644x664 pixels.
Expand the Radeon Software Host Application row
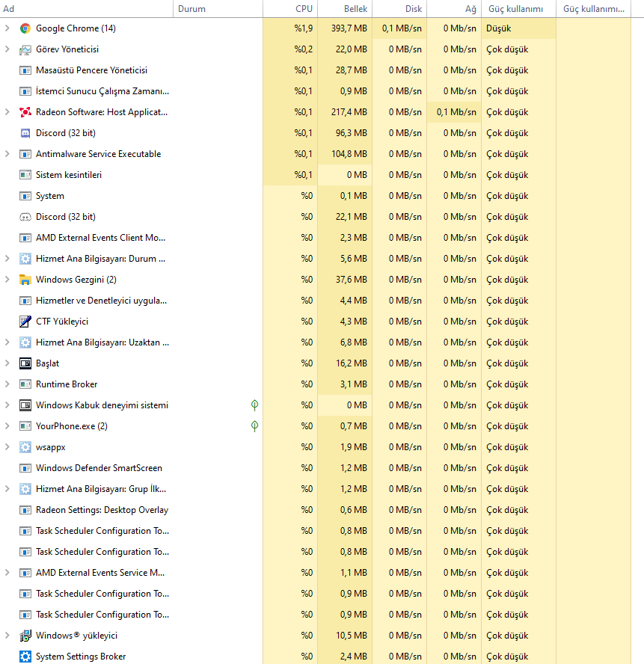tap(7, 112)
